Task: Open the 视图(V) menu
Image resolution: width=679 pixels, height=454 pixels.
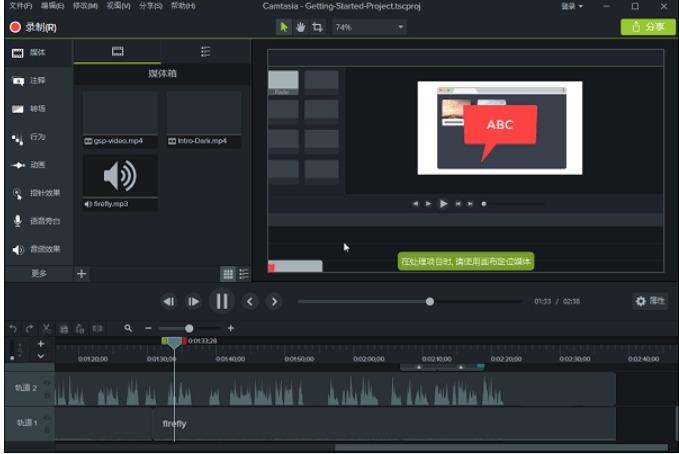Action: pos(118,6)
